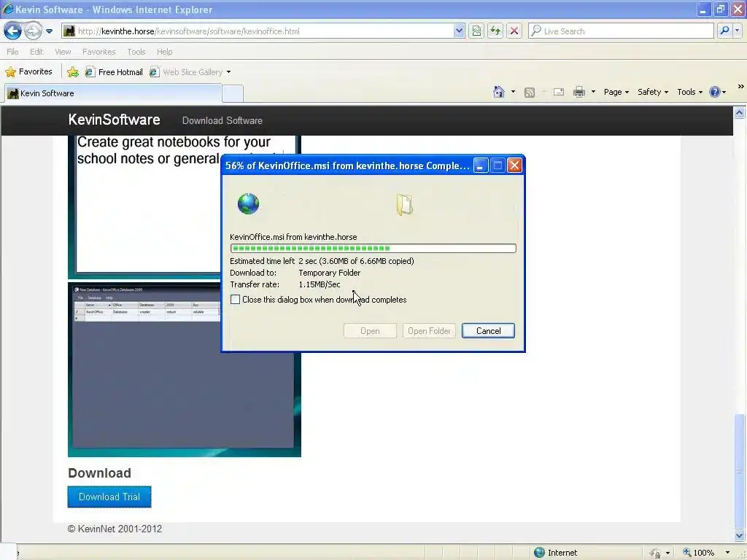Open the Edit menu
This screenshot has width=747, height=560.
tap(36, 52)
